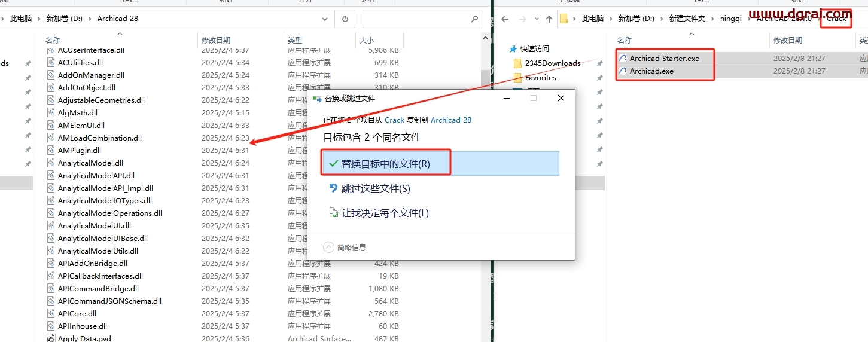Click the Archicad Starter.exe file icon
The width and height of the screenshot is (868, 342).
623,59
